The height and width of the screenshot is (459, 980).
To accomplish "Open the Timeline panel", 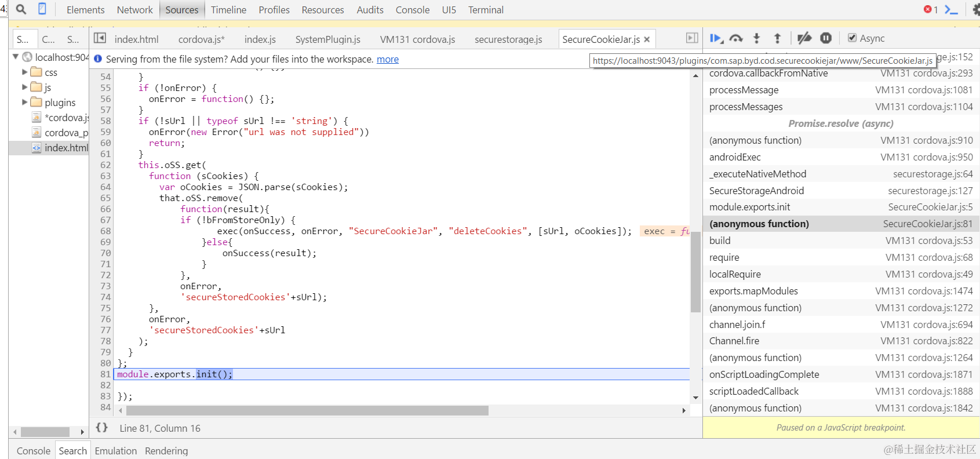I will [228, 10].
